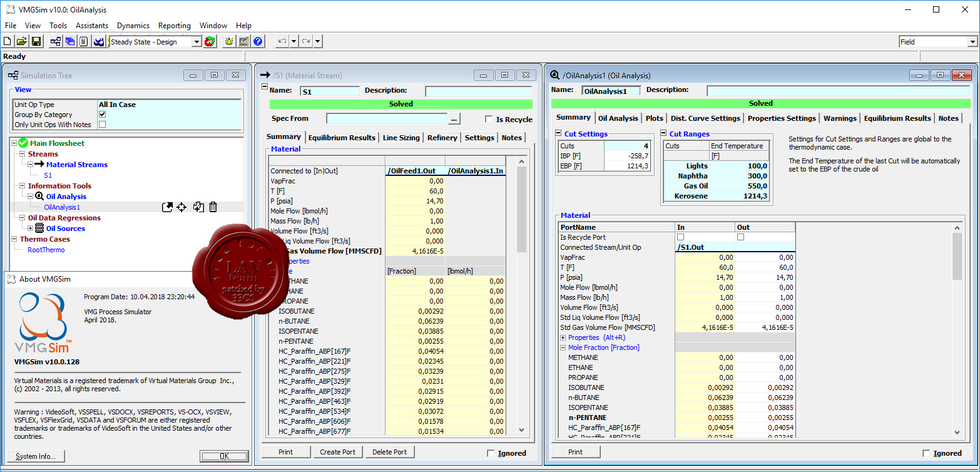Open a case with the folder icon
Viewport: 980px width, 472px height.
pos(21,41)
